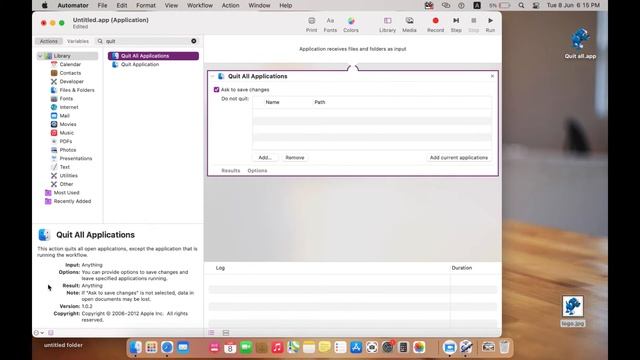
Task: Start recording with the Record button
Action: coord(436,24)
